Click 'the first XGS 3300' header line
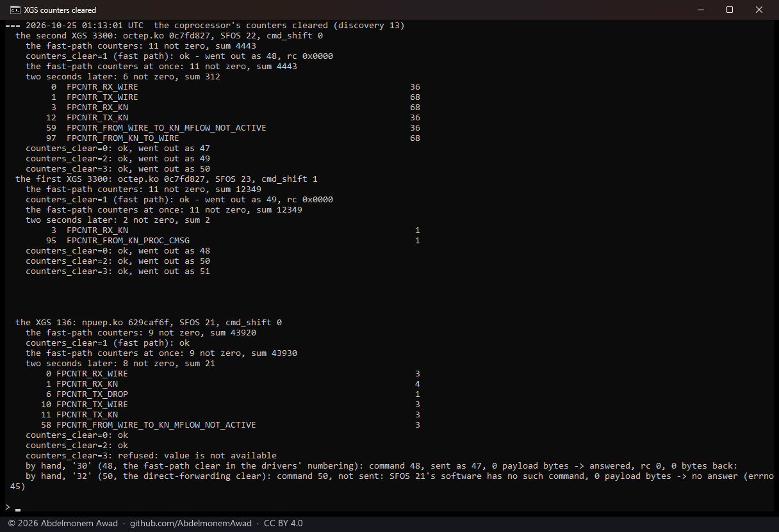779x532 pixels. [167, 179]
